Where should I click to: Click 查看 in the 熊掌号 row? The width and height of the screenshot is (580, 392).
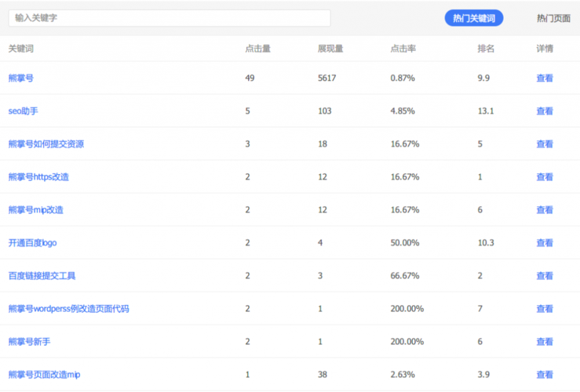(x=545, y=78)
